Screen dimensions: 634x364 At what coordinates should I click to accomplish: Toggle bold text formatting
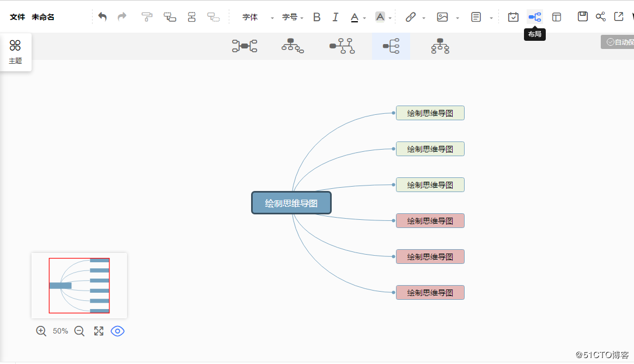point(316,17)
